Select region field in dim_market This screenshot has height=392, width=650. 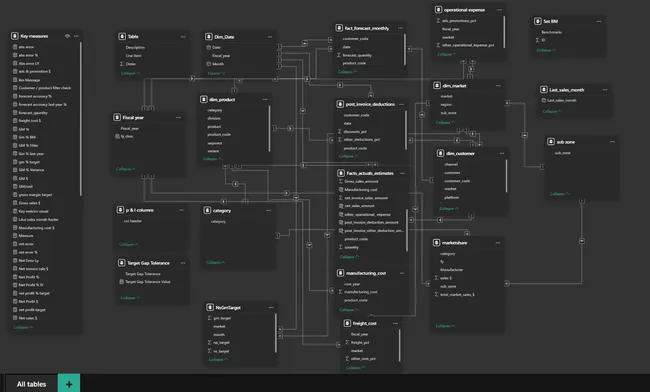tap(446, 104)
